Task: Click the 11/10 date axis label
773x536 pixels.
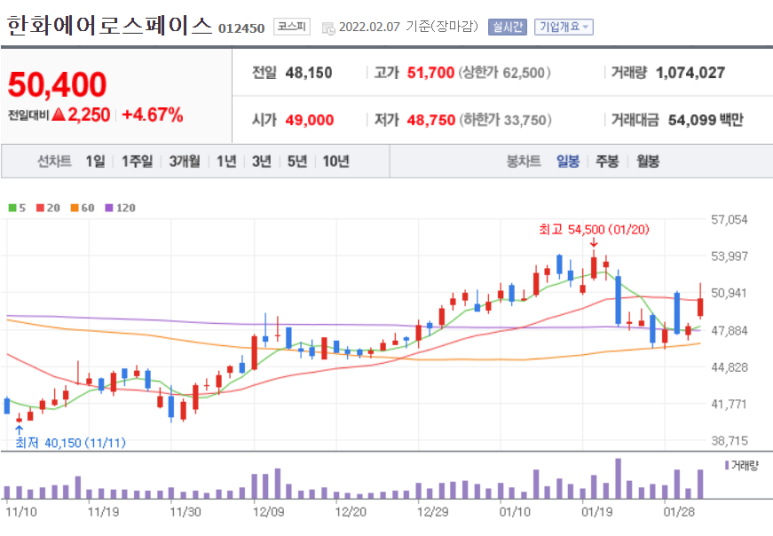Action: pyautogui.click(x=21, y=512)
